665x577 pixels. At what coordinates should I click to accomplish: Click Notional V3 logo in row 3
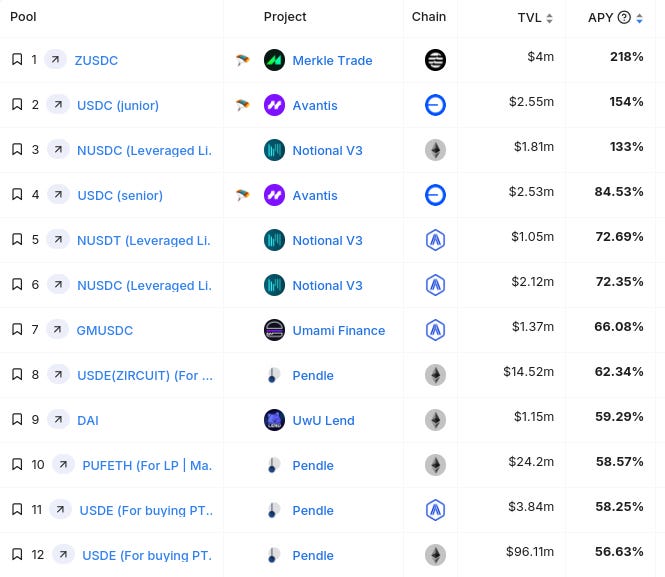pyautogui.click(x=274, y=150)
